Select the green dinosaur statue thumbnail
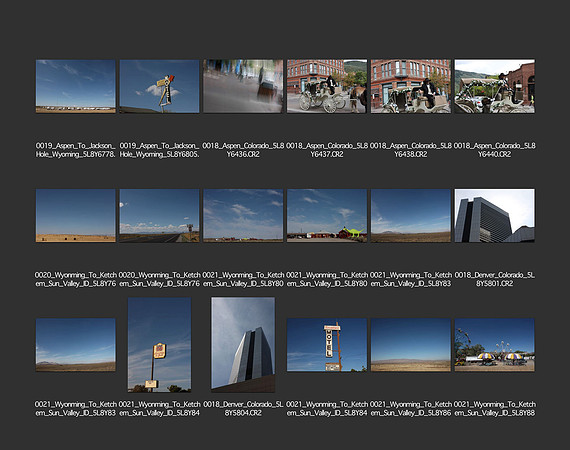 pyautogui.click(x=327, y=215)
